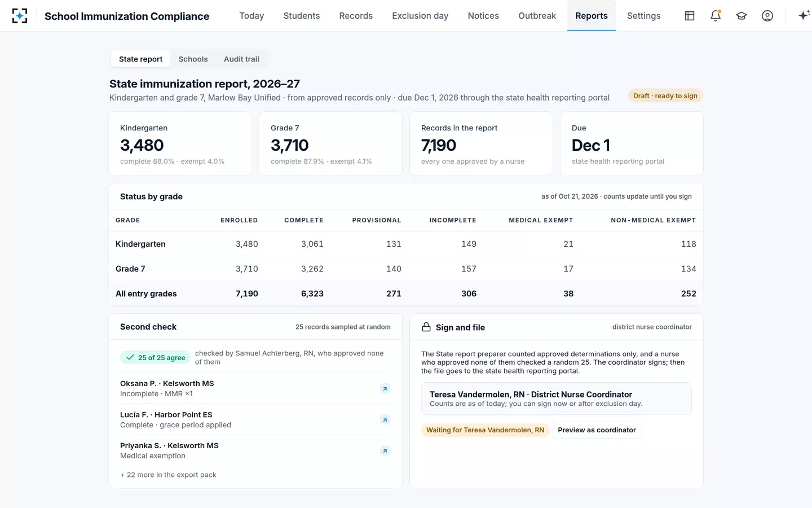Open the Outbreak tab
This screenshot has width=812, height=508.
537,16
